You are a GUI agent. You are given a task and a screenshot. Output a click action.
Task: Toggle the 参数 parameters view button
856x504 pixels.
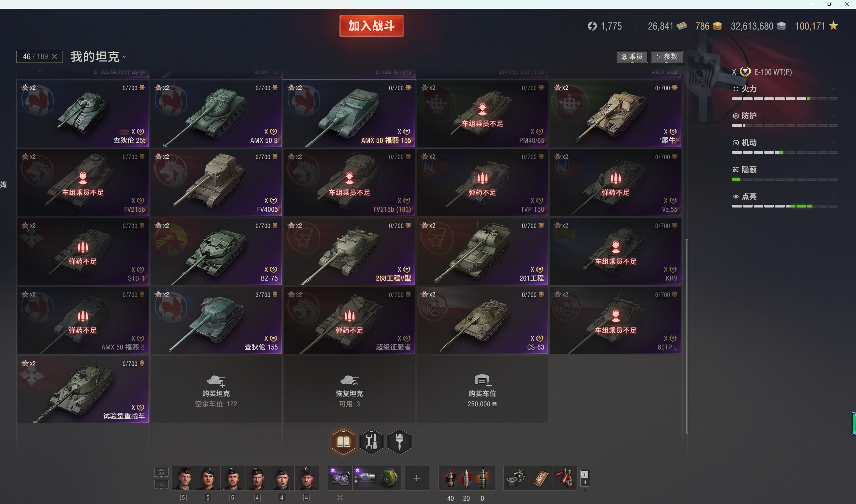coord(667,57)
